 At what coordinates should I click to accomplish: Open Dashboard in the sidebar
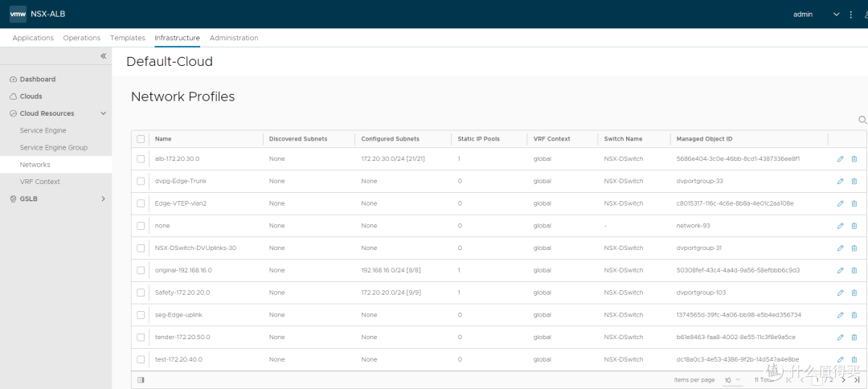(x=38, y=79)
